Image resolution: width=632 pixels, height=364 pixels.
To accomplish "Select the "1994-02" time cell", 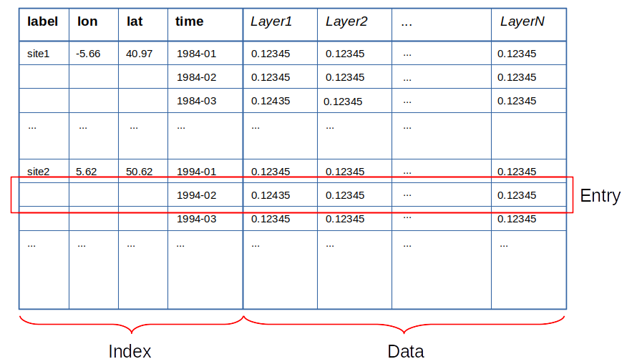I will 196,195.
